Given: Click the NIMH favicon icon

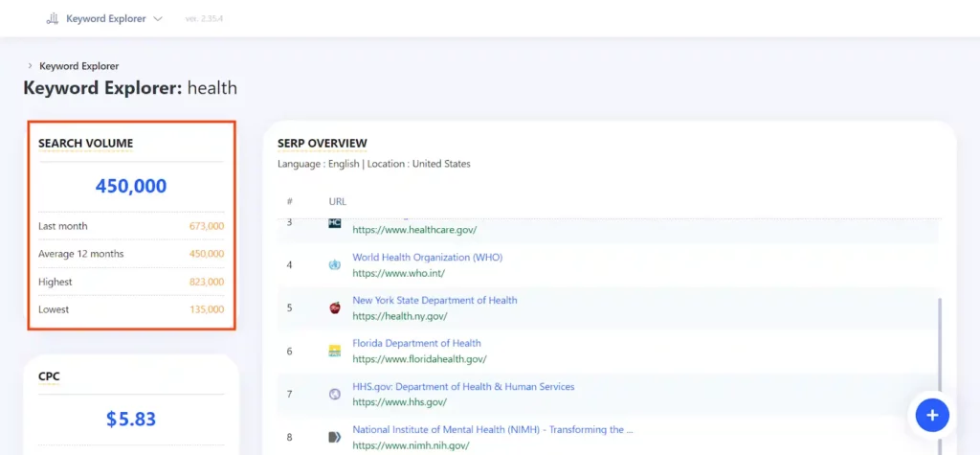Looking at the screenshot, I should coord(335,437).
